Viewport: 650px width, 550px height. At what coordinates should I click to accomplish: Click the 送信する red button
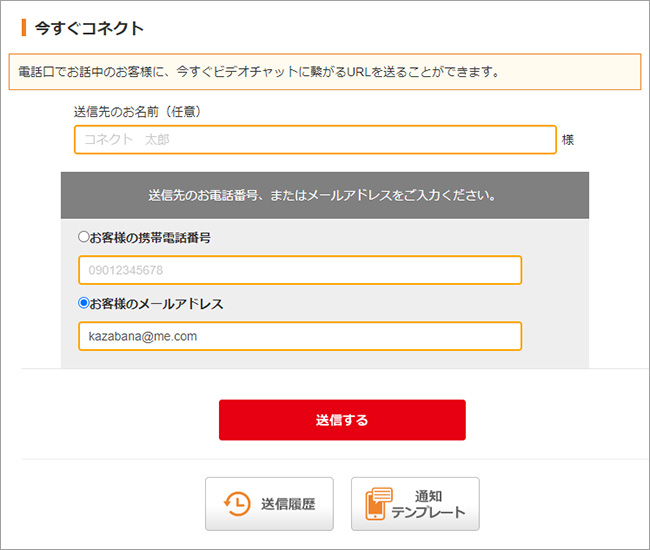342,420
